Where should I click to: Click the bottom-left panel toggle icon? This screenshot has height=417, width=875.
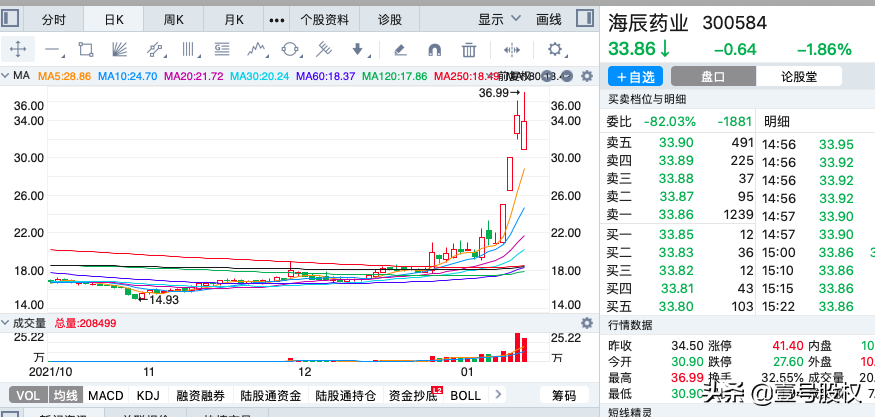[11, 414]
